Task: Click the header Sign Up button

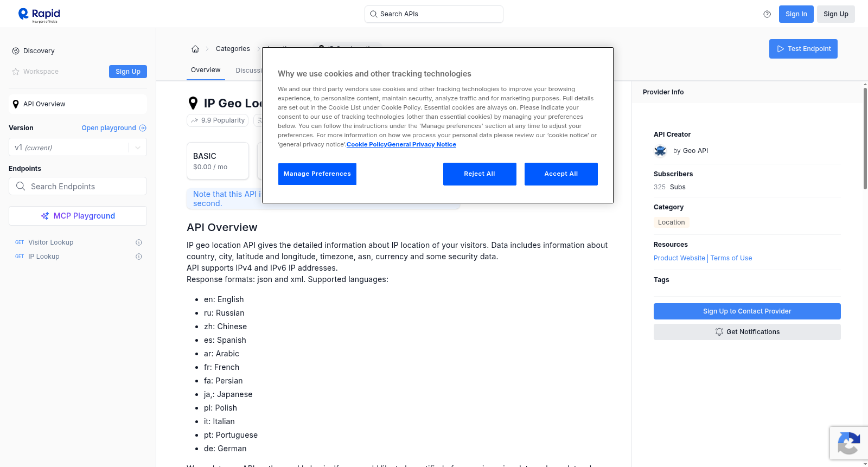Action: point(835,14)
